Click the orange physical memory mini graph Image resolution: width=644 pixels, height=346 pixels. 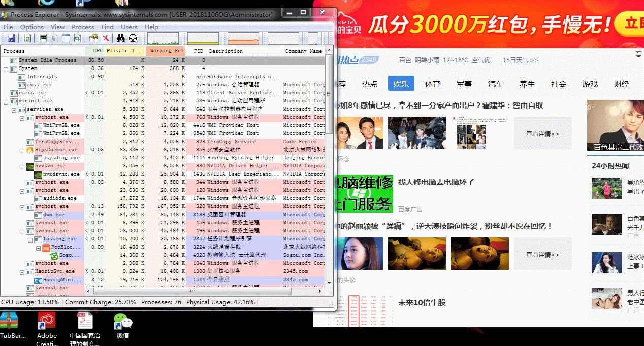243,39
